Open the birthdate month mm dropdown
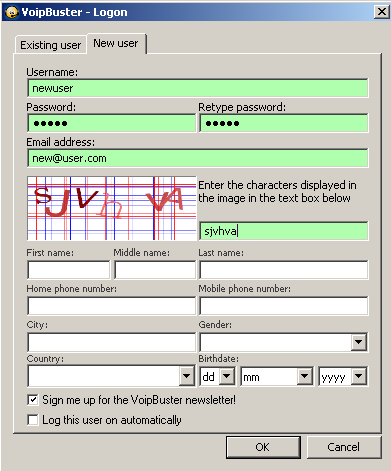Image resolution: width=391 pixels, height=471 pixels. pos(304,377)
